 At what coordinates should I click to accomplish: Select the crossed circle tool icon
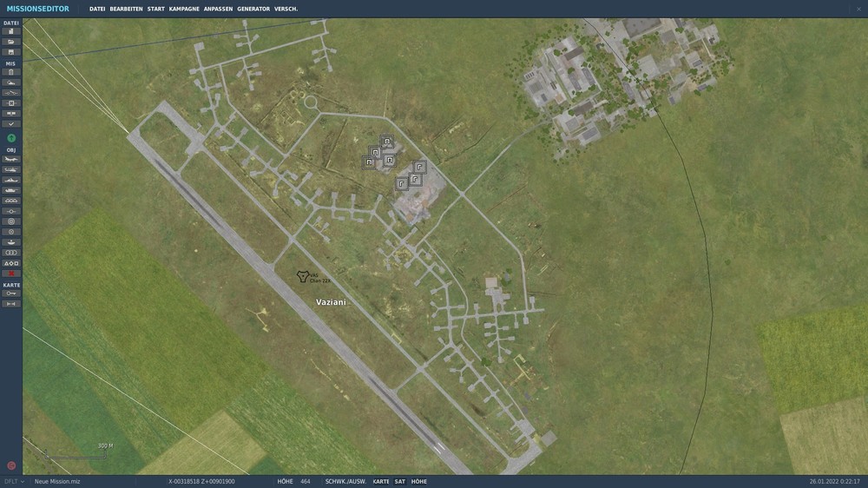pos(11,232)
